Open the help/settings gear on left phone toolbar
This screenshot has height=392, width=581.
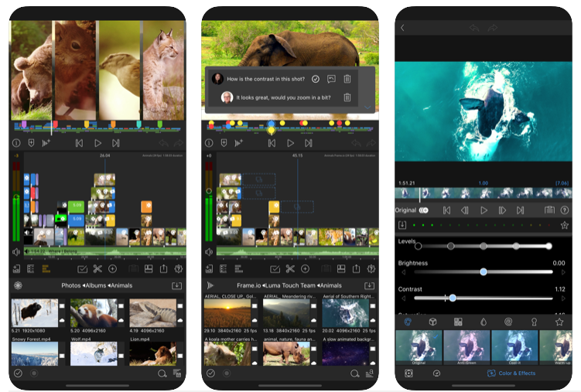click(x=178, y=269)
